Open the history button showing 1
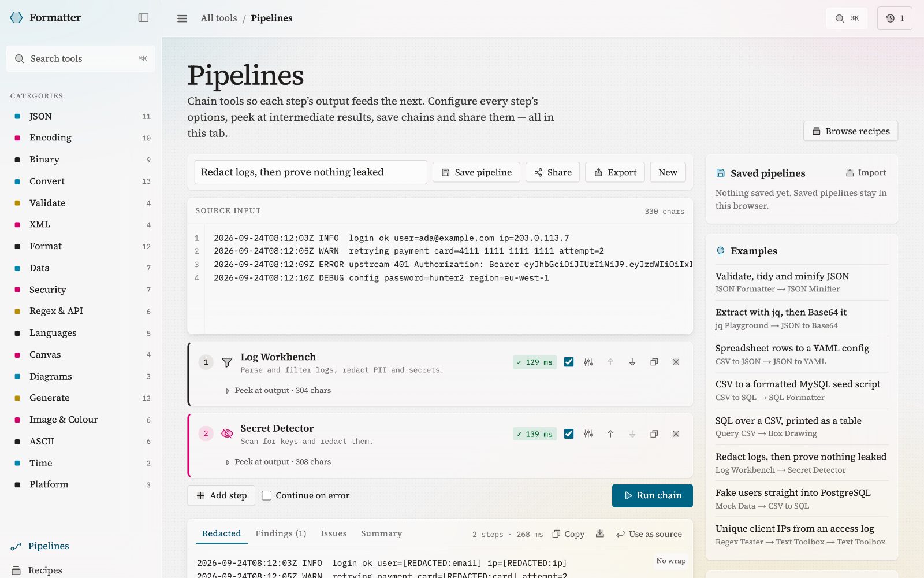Viewport: 924px width, 578px height. point(895,18)
